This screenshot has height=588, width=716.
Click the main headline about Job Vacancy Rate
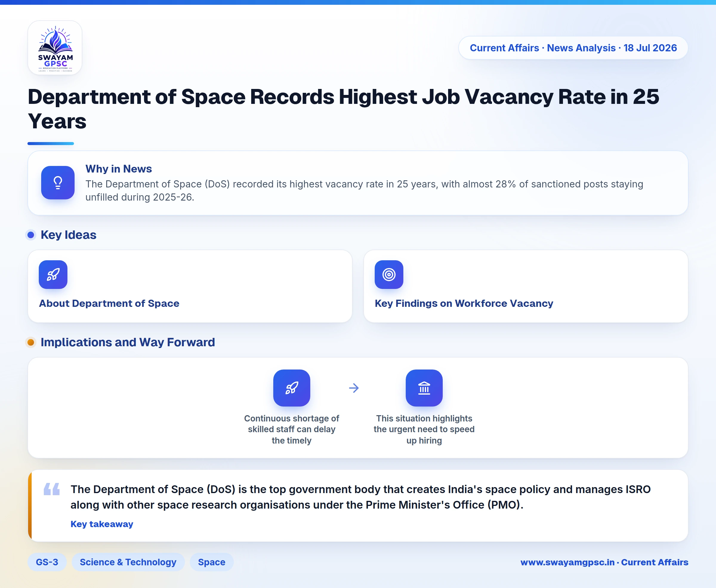(x=343, y=109)
